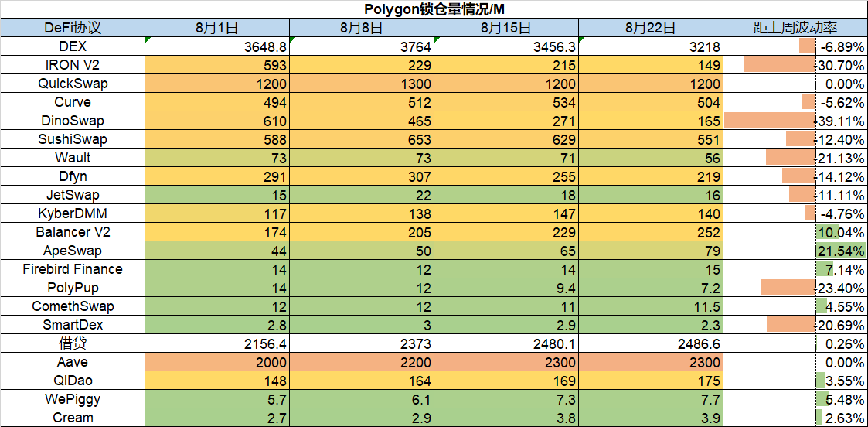This screenshot has width=868, height=427.
Task: Select the Firebird Finance row label
Action: click(73, 269)
